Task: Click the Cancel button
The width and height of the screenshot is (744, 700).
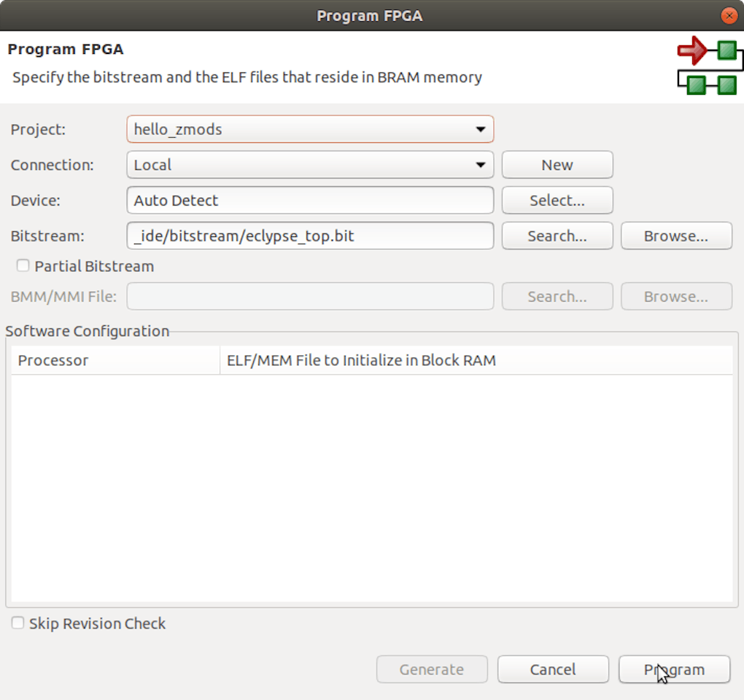Action: [x=553, y=669]
